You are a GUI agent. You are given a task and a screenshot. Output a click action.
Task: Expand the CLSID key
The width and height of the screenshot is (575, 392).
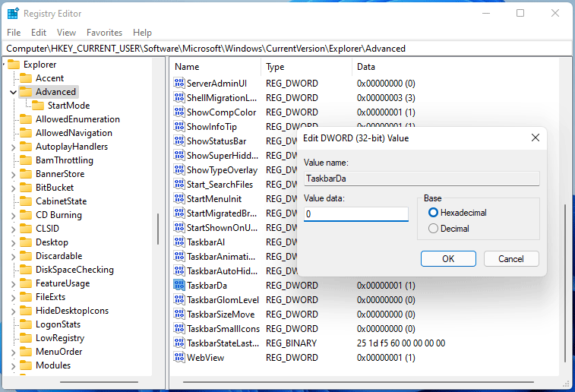tap(13, 229)
